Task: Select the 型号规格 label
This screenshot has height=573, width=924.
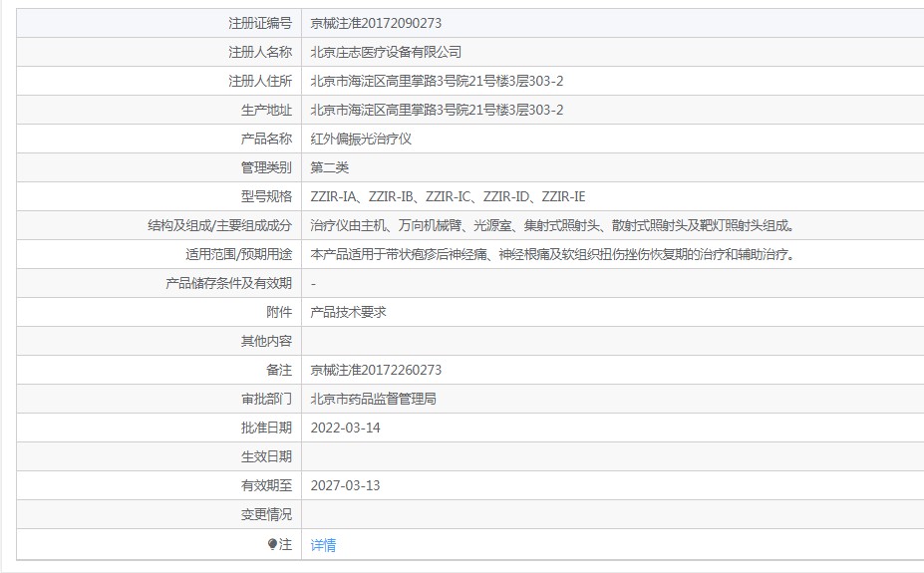Action: pos(266,196)
